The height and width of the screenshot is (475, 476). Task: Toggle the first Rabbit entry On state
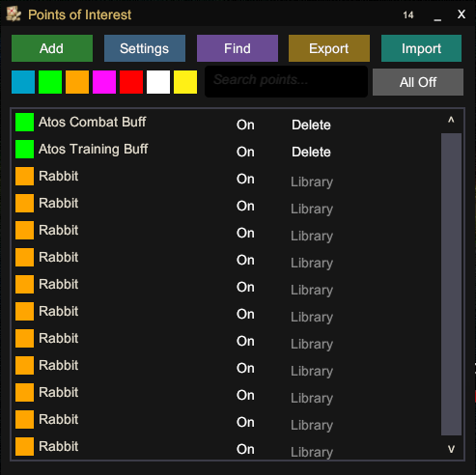click(245, 179)
